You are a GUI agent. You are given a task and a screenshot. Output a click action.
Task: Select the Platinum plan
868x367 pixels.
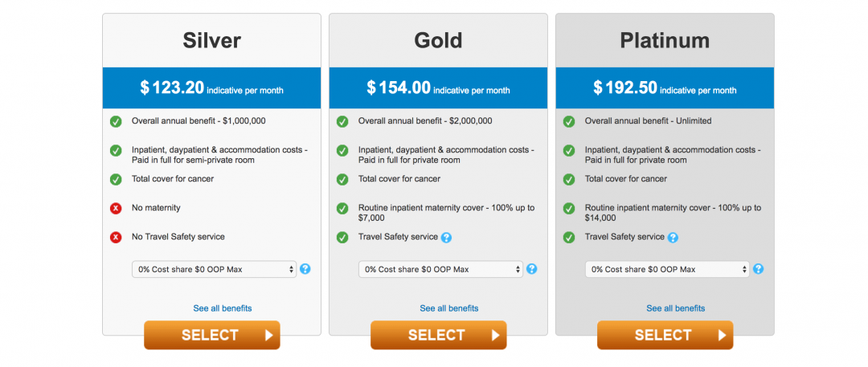click(x=665, y=335)
